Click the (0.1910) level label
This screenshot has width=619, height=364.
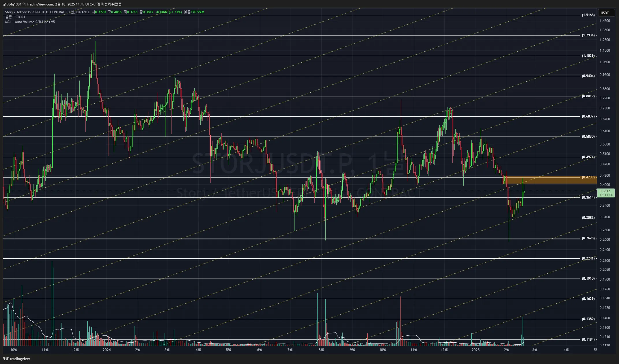pyautogui.click(x=588, y=279)
